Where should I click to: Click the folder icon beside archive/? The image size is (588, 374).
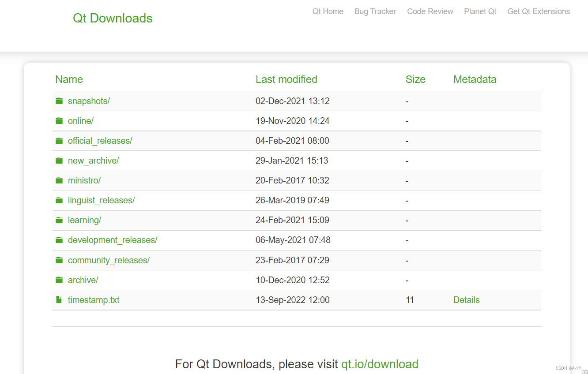(x=59, y=280)
